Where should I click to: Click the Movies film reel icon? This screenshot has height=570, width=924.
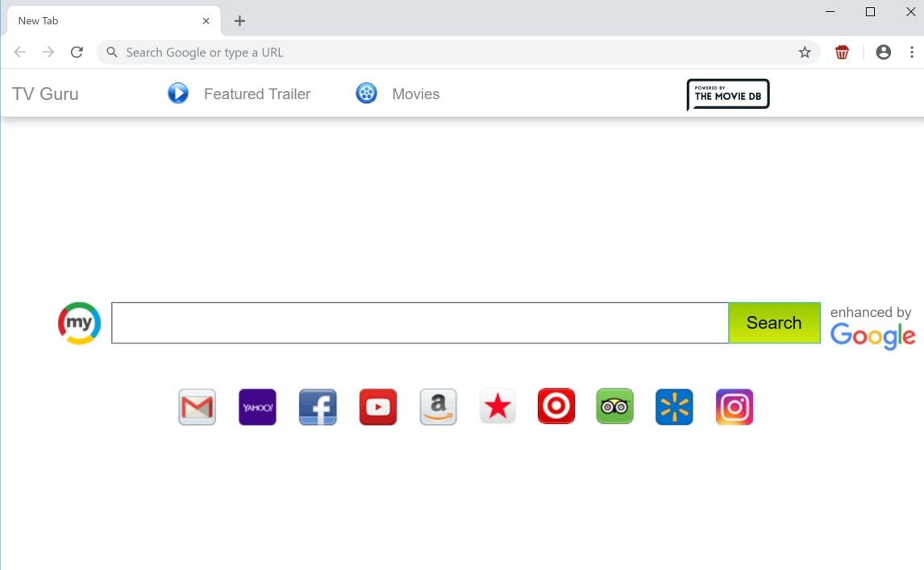[367, 94]
